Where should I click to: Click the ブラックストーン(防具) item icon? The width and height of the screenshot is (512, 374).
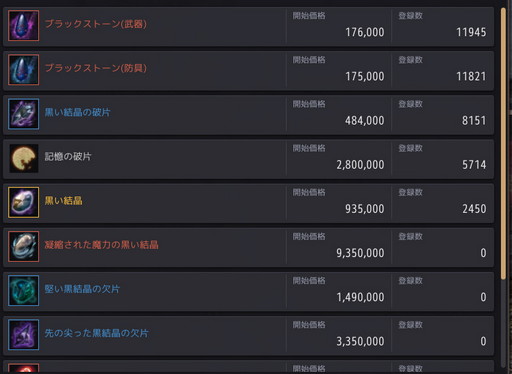tap(23, 70)
